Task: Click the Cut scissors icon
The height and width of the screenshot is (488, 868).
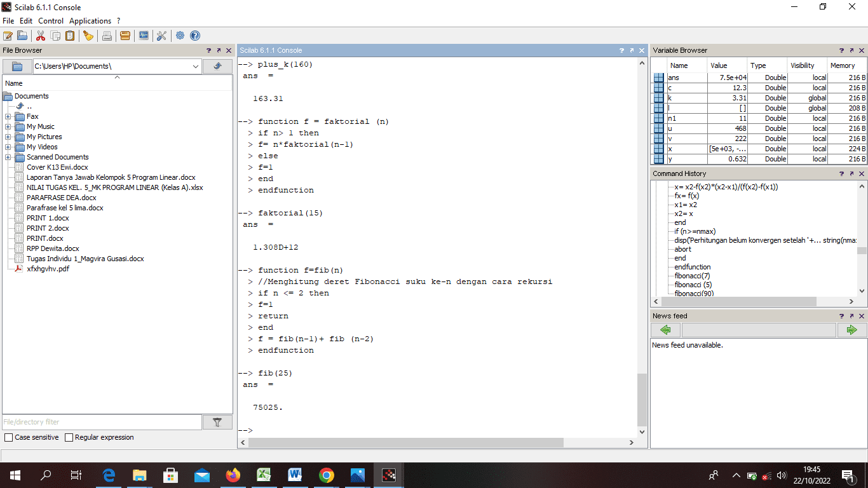Action: coord(41,36)
